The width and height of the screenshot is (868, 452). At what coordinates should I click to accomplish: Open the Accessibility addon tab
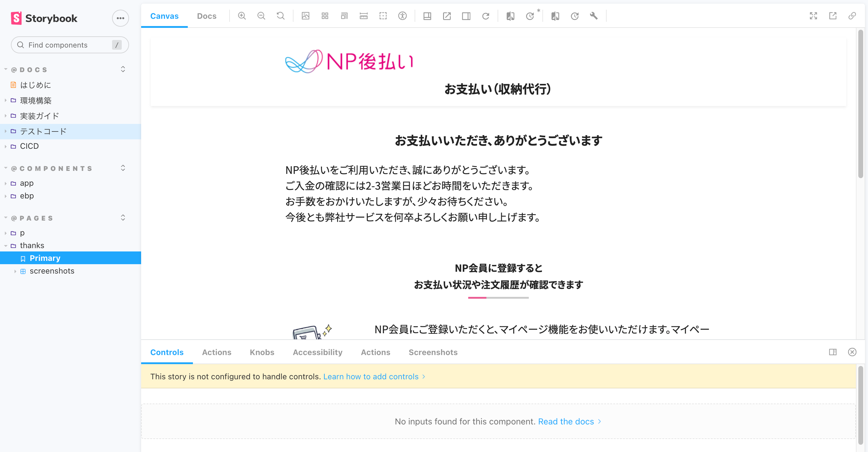click(x=317, y=352)
